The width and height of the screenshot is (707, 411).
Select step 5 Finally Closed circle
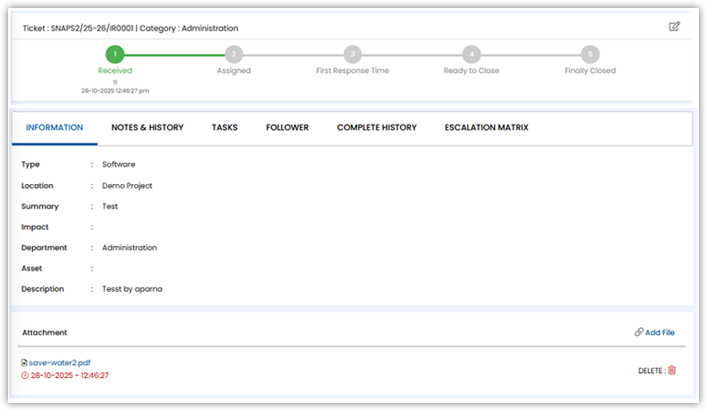pyautogui.click(x=590, y=54)
